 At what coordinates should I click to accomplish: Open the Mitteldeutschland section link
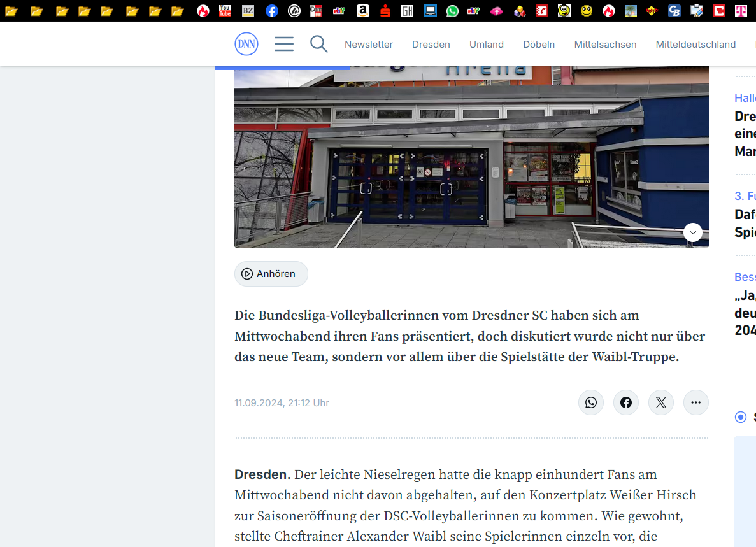coord(695,45)
